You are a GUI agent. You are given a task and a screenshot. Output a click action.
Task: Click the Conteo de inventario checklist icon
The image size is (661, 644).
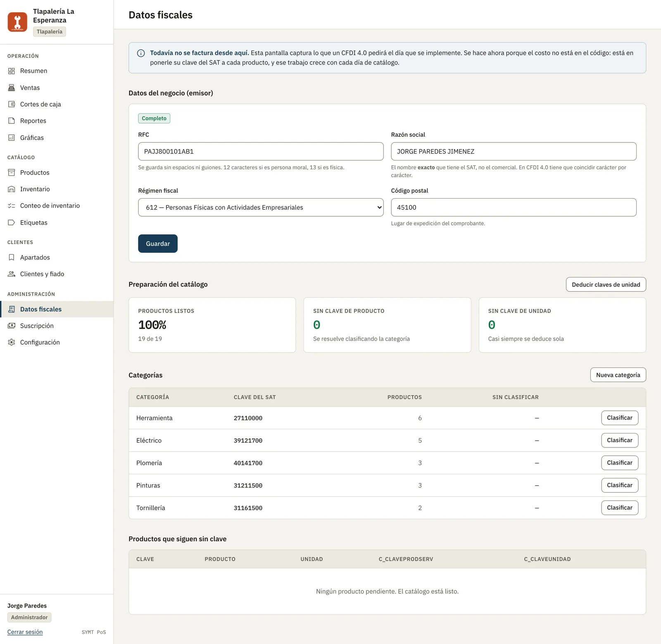click(x=12, y=206)
